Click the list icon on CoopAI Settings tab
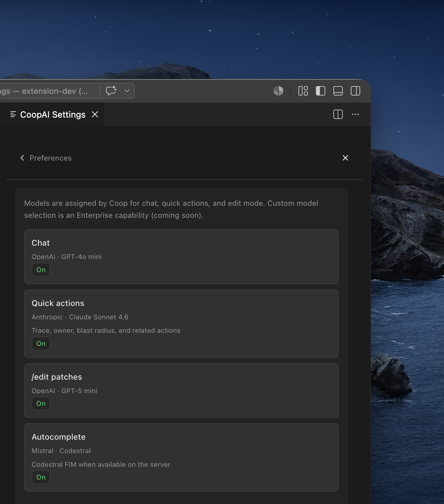444x504 pixels. tap(13, 114)
